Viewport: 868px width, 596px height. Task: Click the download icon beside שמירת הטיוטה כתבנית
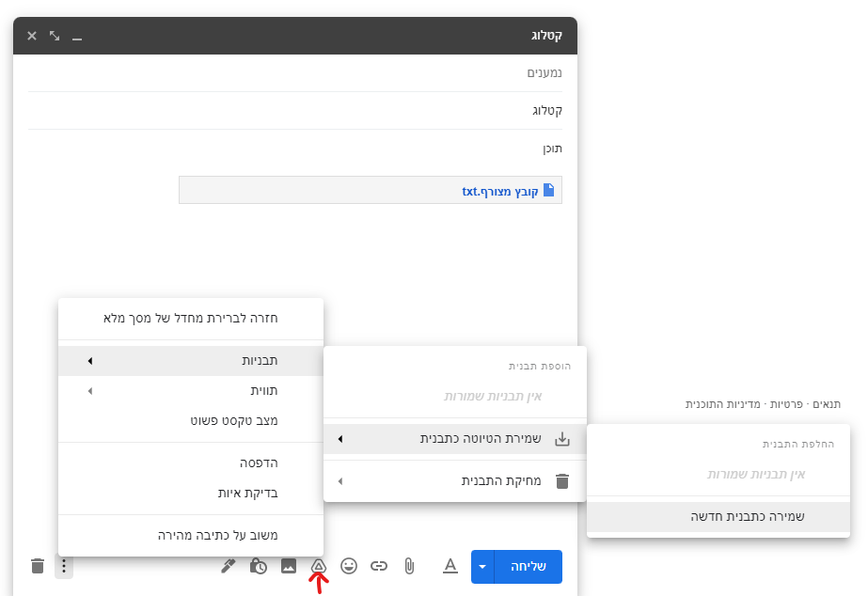click(561, 439)
